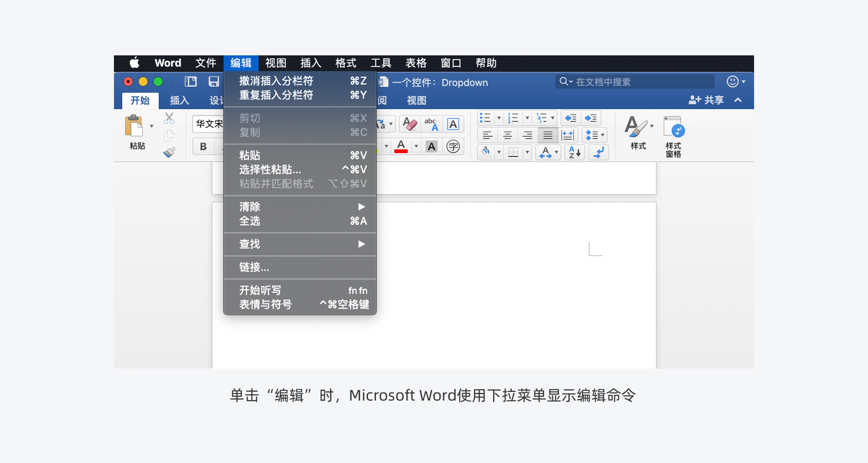Viewport: 868px width, 463px height.
Task: Open the font color dropdown arrow
Action: 416,146
